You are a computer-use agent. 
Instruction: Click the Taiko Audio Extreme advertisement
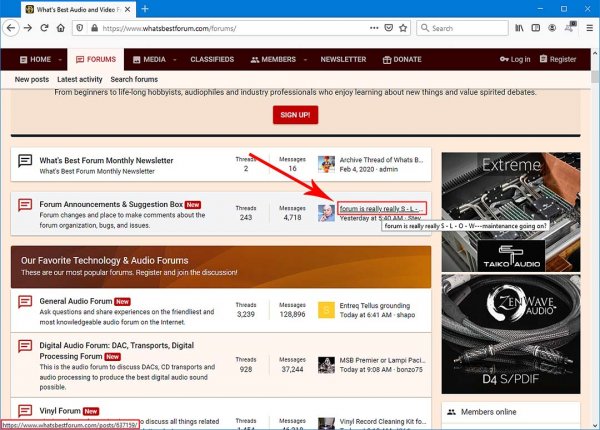511,212
